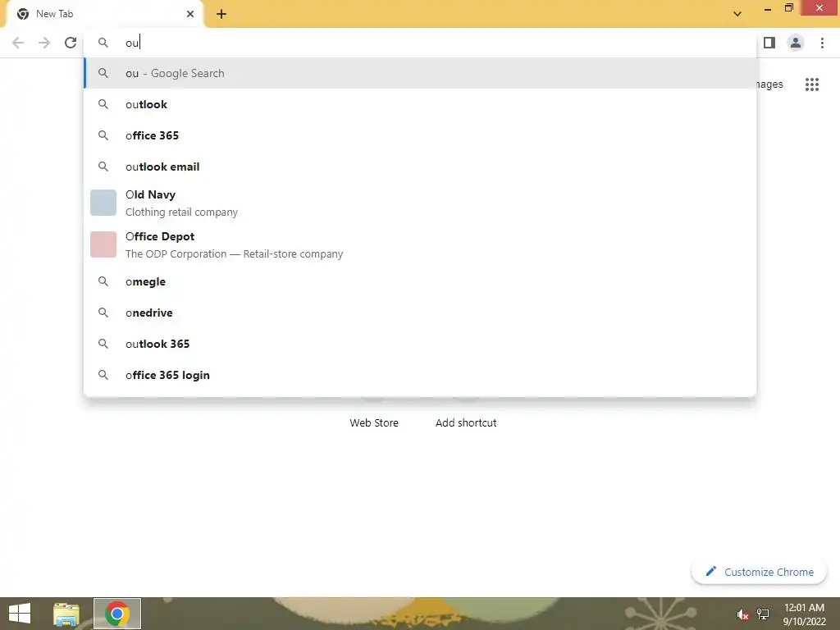The width and height of the screenshot is (840, 630).
Task: Click the Old Navy thumbnail image
Action: pos(103,203)
